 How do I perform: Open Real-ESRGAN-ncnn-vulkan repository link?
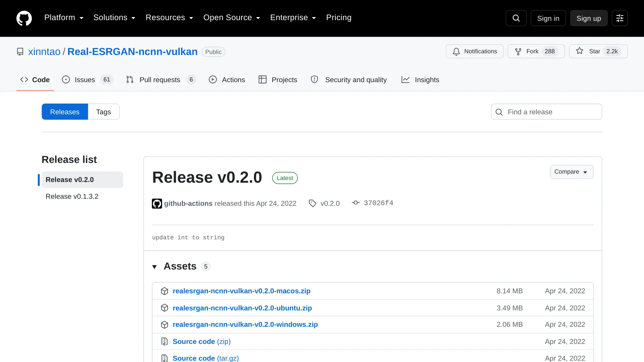tap(132, 52)
